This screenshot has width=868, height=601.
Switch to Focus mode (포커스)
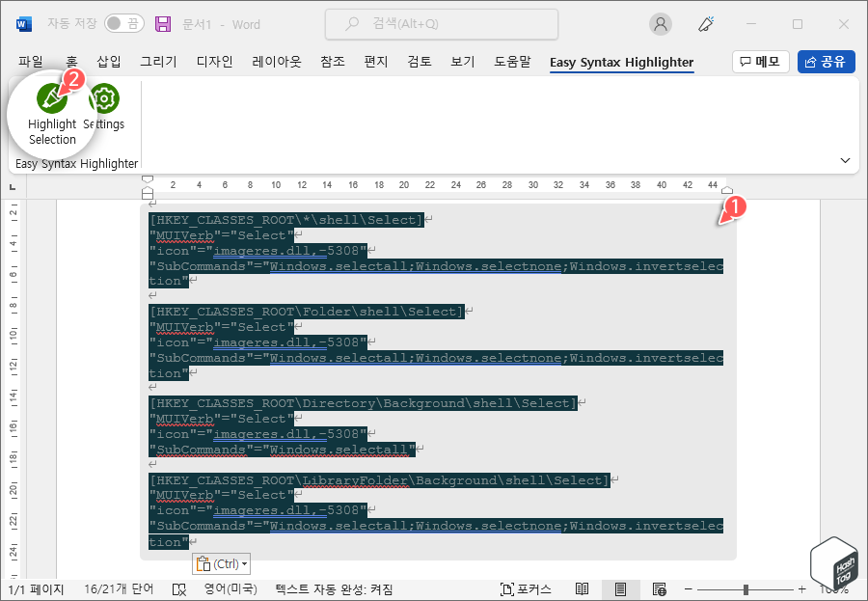click(x=526, y=589)
